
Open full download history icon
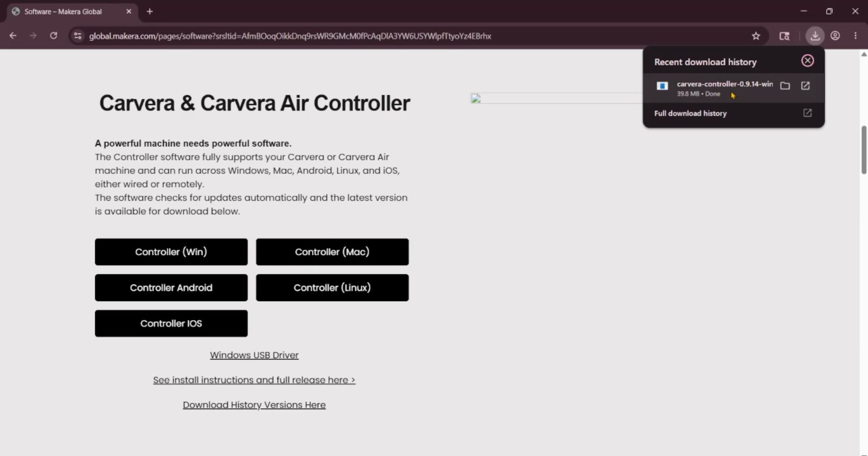807,113
